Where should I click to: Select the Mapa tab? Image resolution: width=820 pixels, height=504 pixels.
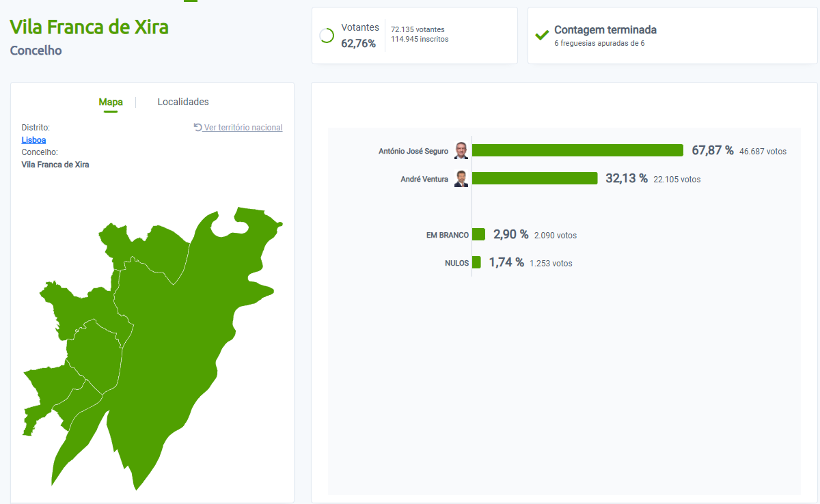(111, 101)
